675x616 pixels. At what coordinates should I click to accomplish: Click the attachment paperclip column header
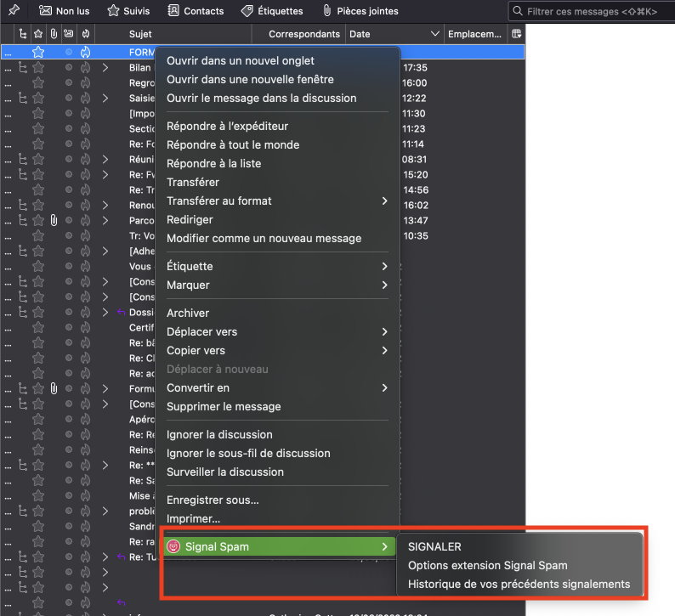(x=54, y=34)
